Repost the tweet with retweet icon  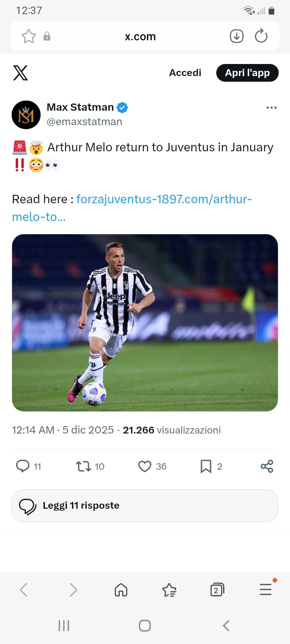83,466
